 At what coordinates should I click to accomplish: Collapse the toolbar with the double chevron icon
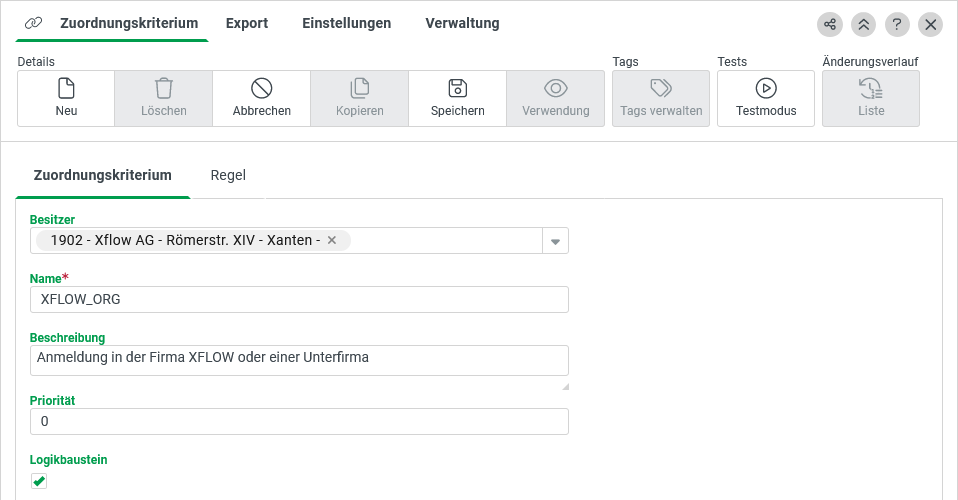863,24
